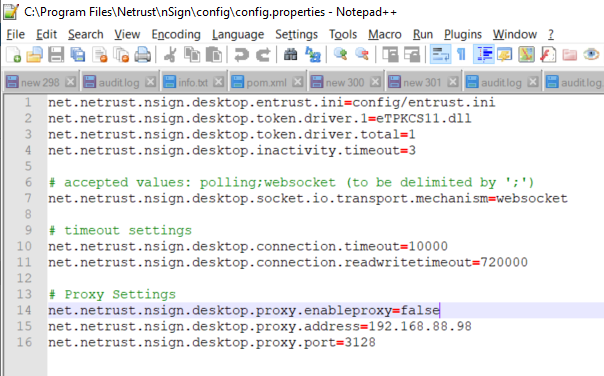Close the info.txt tab
Screen dimensions: 604x376
click(x=218, y=82)
